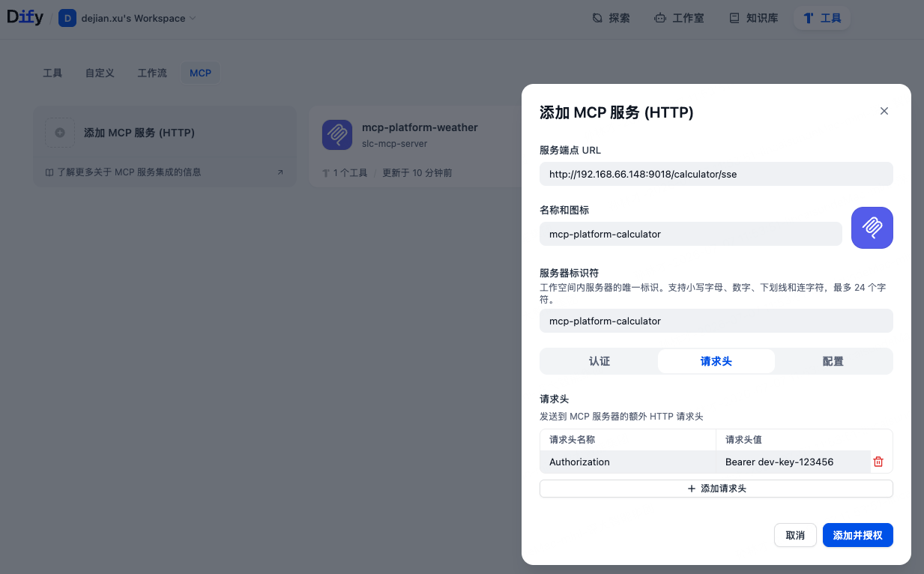The width and height of the screenshot is (924, 574).
Task: Click the Dify logo
Action: (x=25, y=17)
